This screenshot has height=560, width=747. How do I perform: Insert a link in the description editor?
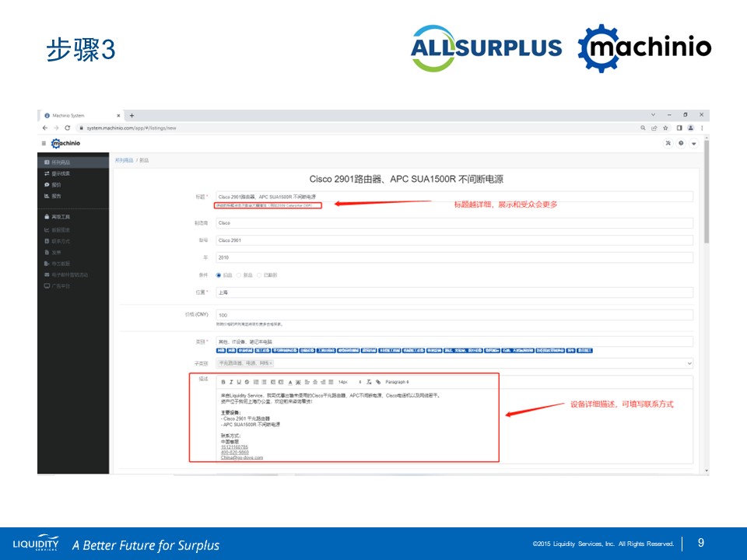click(378, 382)
